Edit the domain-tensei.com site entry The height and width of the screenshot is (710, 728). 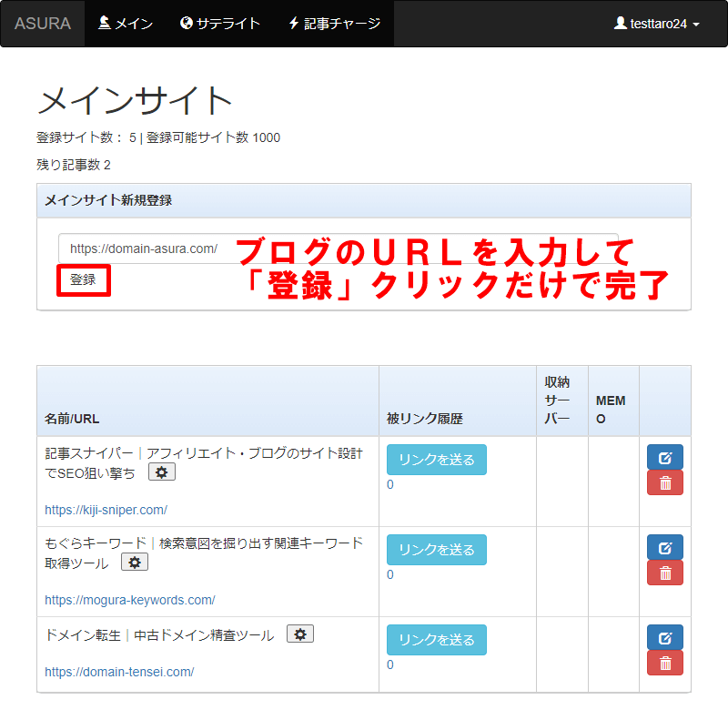pyautogui.click(x=664, y=637)
